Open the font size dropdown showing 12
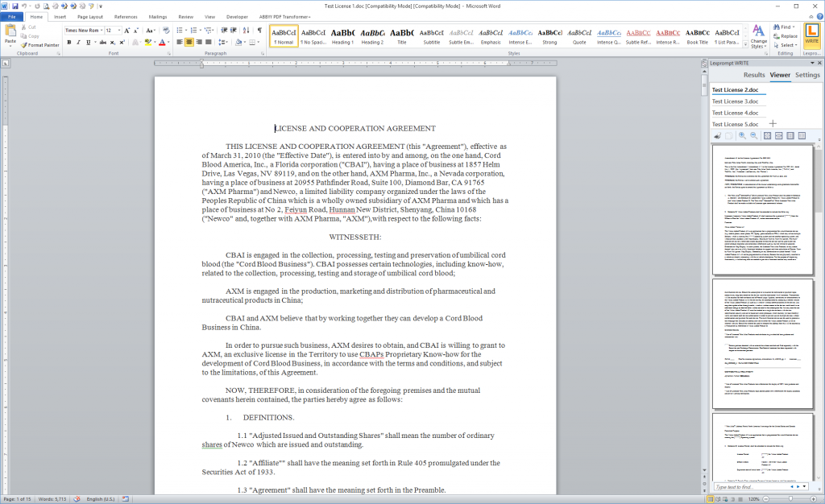825x504 pixels. click(x=119, y=31)
